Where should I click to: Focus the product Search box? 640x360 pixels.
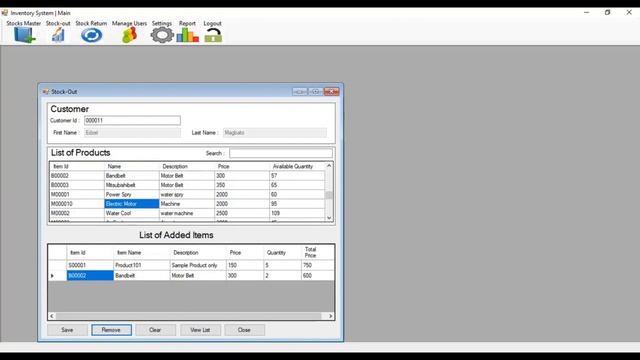tap(281, 153)
